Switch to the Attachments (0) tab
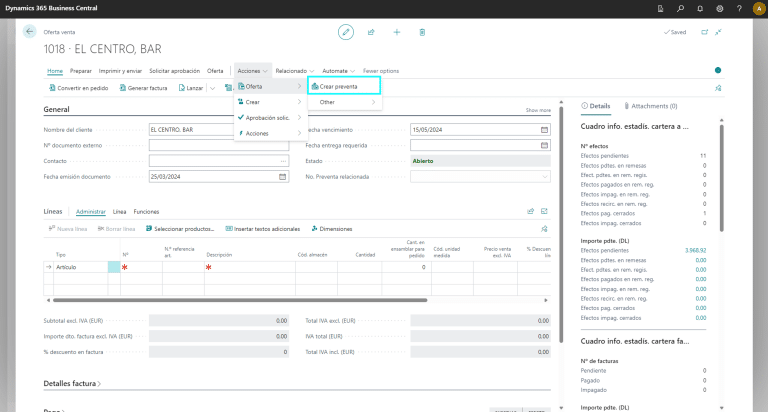This screenshot has width=768, height=412. tap(650, 105)
